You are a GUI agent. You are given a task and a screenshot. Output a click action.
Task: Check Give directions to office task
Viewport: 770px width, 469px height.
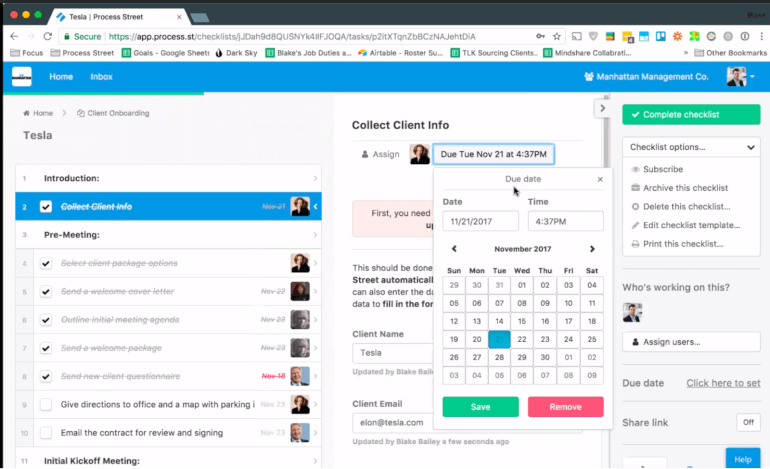[x=46, y=405]
